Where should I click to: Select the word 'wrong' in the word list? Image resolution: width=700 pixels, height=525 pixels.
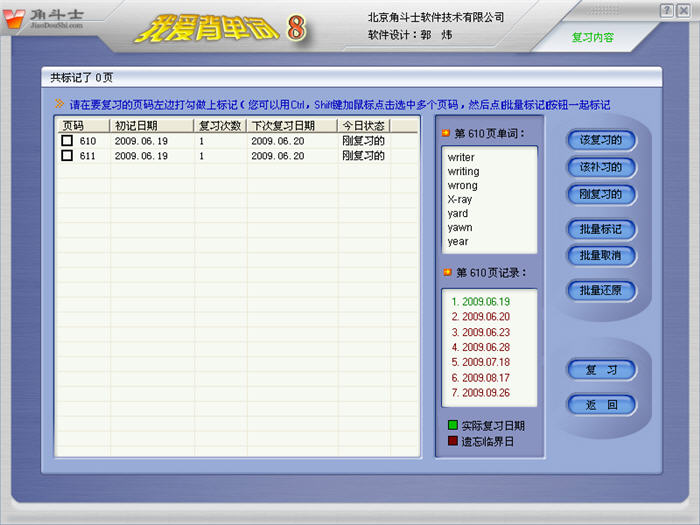pos(462,185)
